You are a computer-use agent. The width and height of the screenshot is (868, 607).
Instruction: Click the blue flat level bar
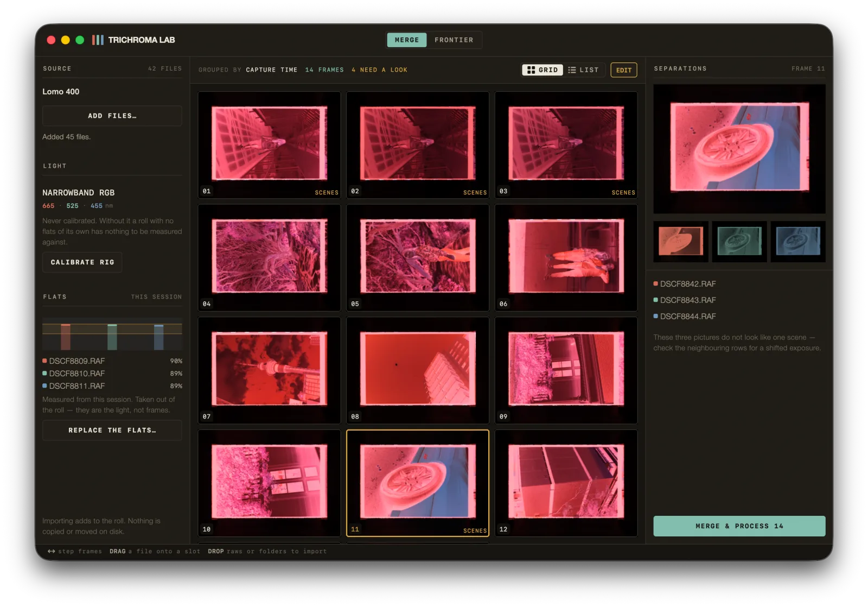click(x=159, y=337)
